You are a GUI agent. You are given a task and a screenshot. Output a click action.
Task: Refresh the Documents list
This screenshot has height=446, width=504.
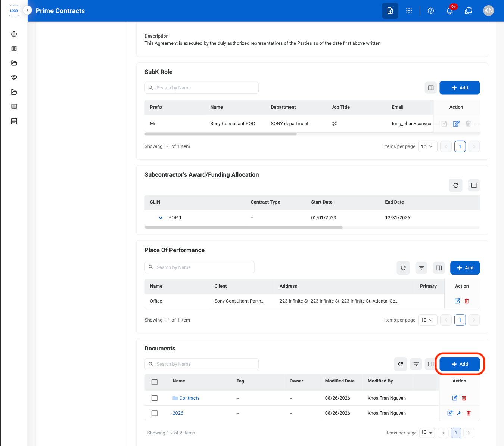pyautogui.click(x=401, y=364)
